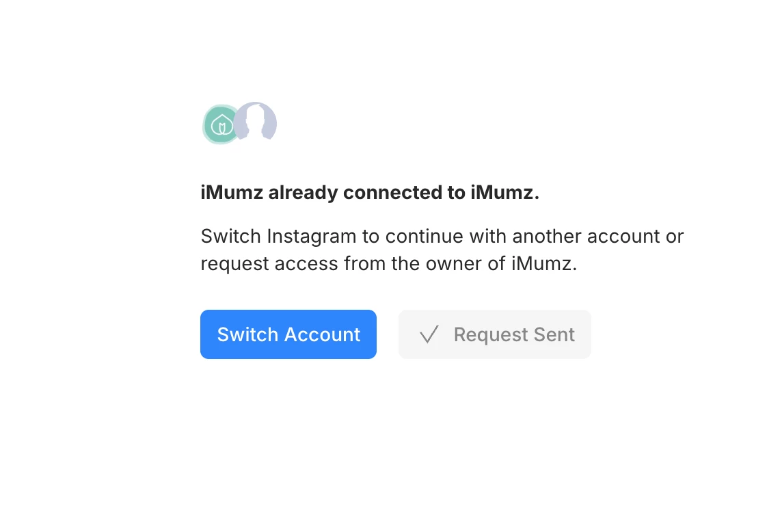This screenshot has width=767, height=532.
Task: Click the word "Instagram" in the description
Action: (311, 237)
